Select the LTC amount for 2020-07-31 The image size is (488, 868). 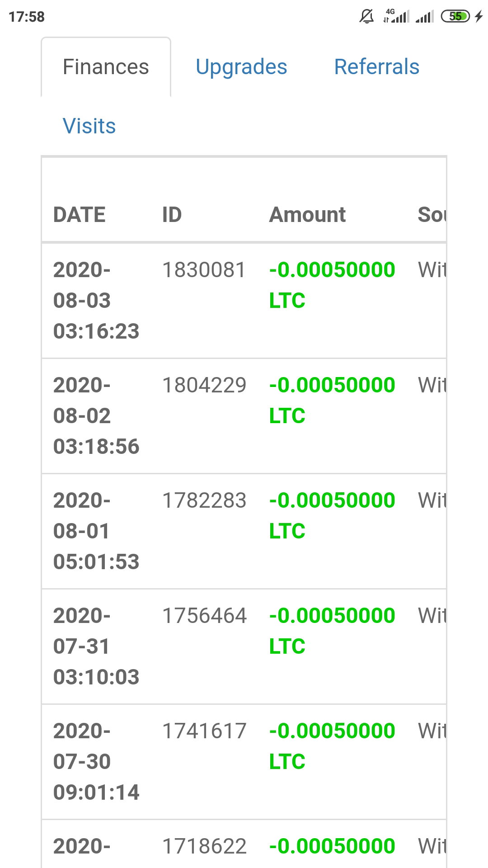(x=332, y=631)
